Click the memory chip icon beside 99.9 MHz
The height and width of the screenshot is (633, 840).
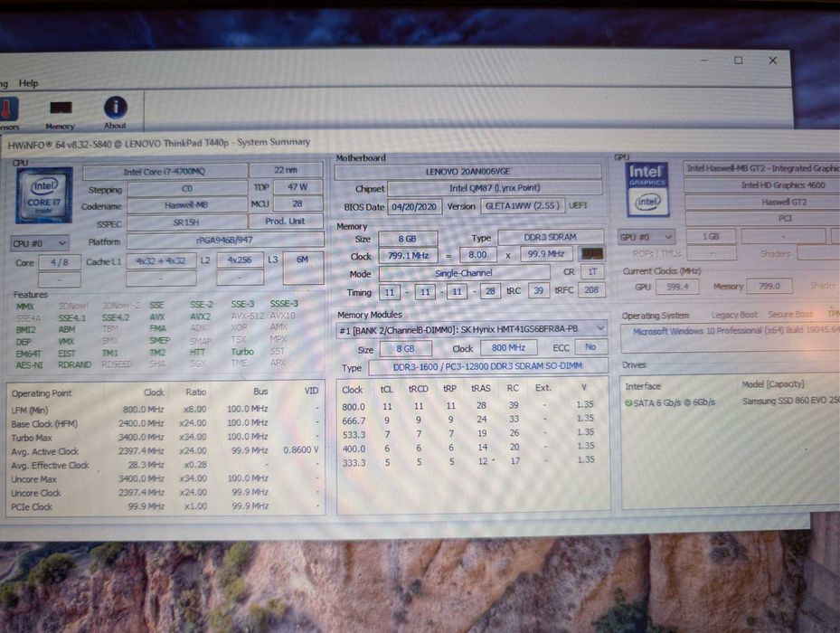tap(592, 253)
